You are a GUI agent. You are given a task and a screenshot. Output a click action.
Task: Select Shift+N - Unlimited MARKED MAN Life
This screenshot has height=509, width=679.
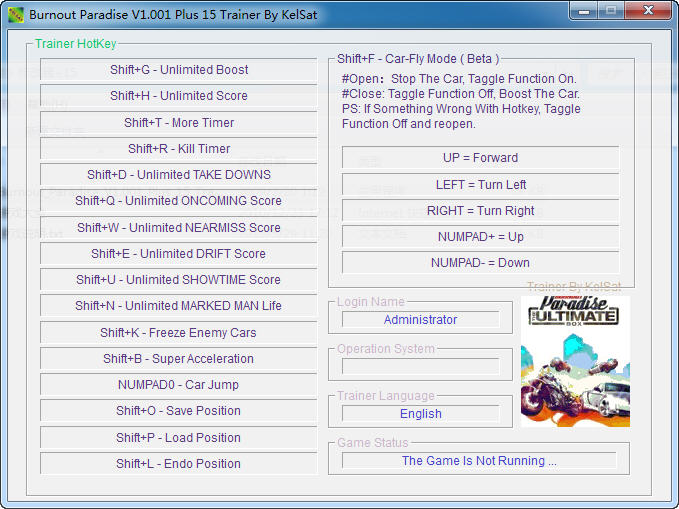click(x=179, y=305)
